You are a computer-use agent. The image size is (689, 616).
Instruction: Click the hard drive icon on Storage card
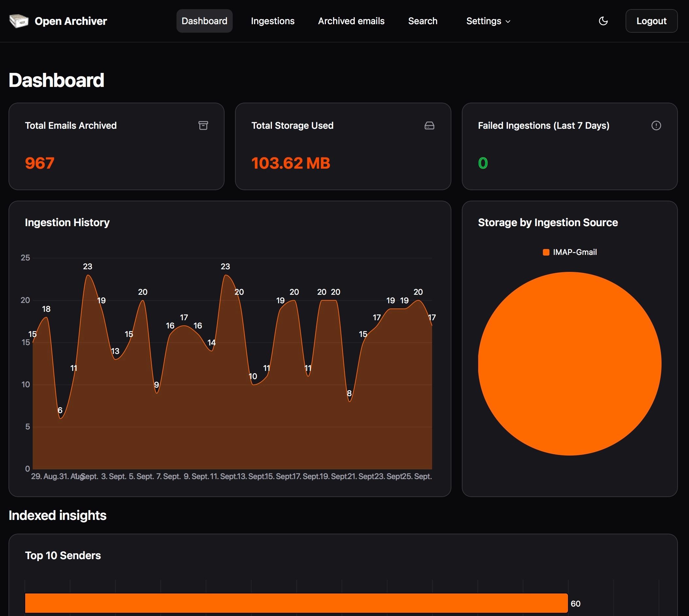click(x=429, y=125)
